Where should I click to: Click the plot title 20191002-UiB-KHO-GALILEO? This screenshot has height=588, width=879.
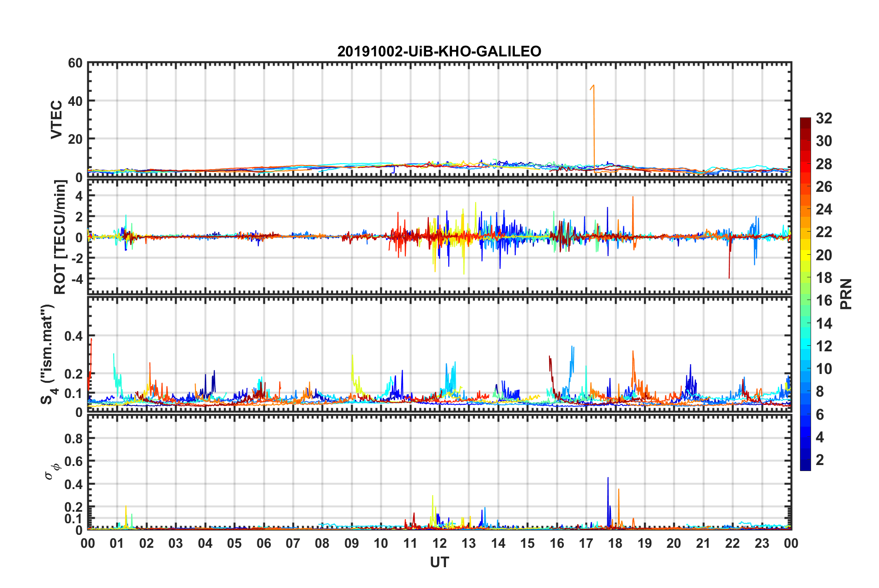(x=439, y=51)
